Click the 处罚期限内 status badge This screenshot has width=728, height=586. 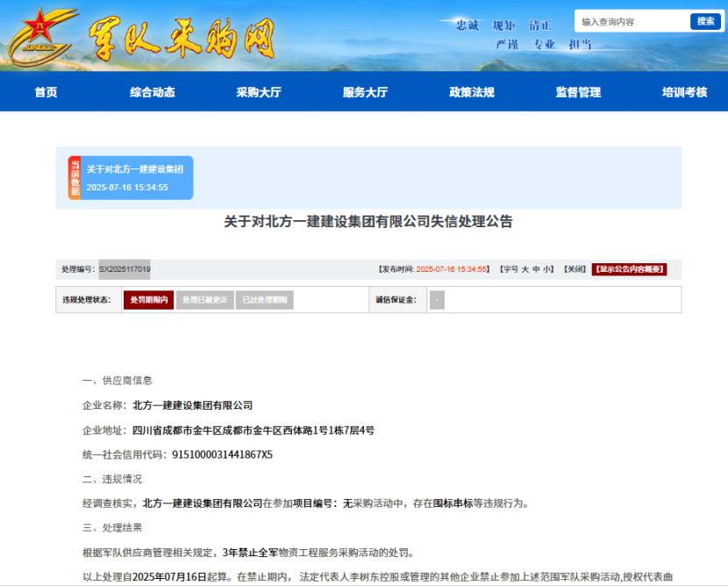pyautogui.click(x=148, y=300)
